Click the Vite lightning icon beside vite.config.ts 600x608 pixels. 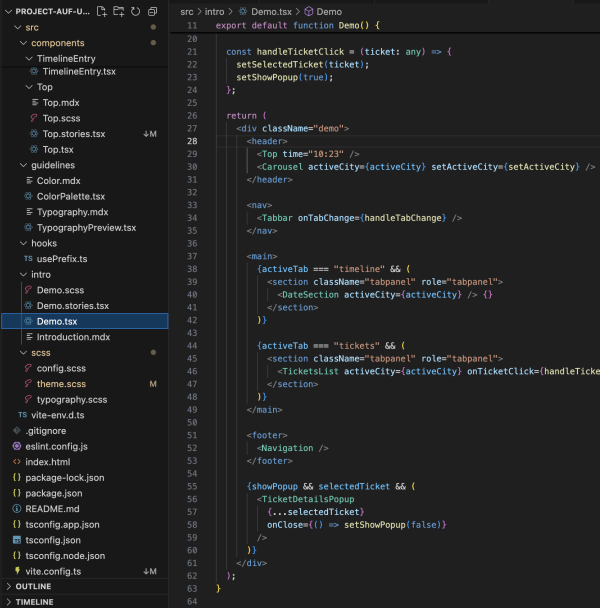pyautogui.click(x=17, y=571)
